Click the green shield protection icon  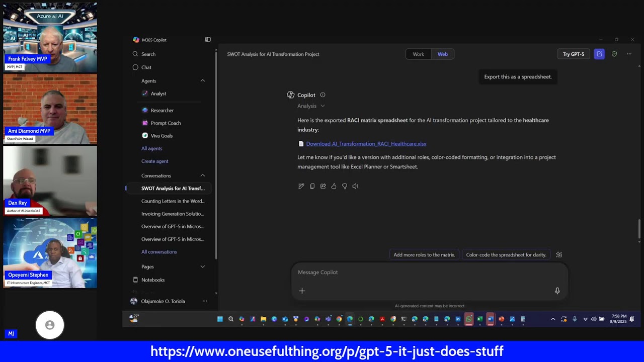614,54
